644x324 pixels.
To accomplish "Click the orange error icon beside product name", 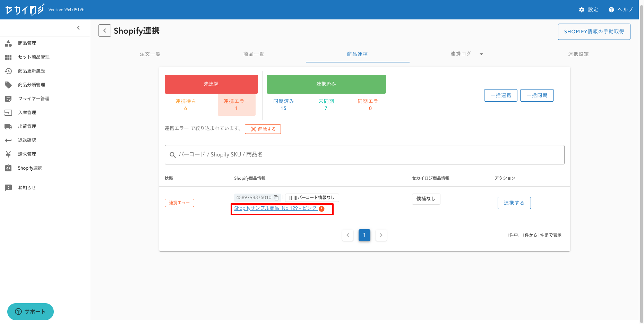I will 321,209.
